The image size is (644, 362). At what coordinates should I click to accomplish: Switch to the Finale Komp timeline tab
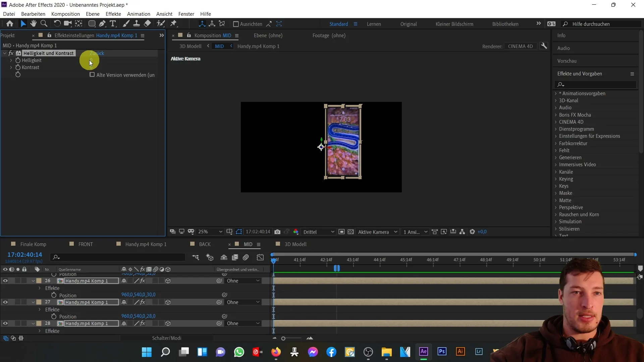[x=33, y=244]
